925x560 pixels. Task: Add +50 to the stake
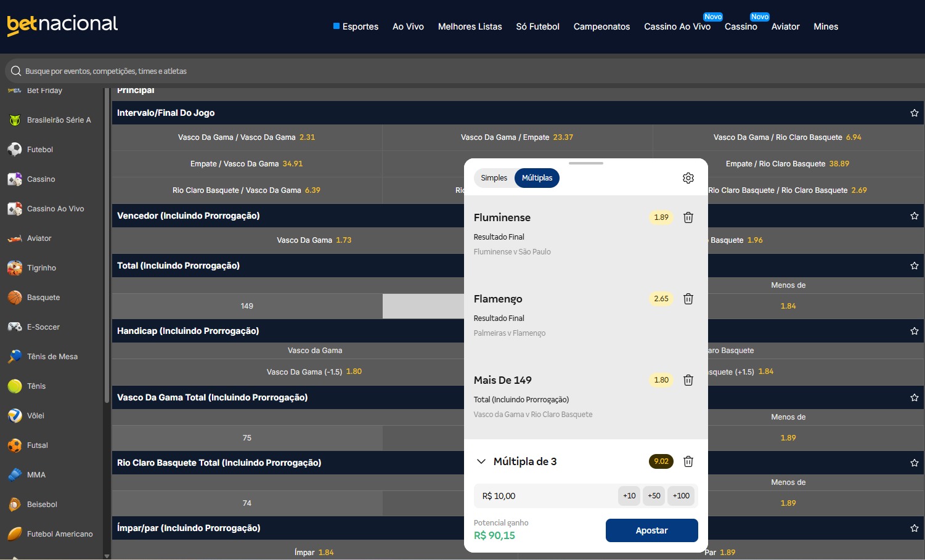[654, 496]
